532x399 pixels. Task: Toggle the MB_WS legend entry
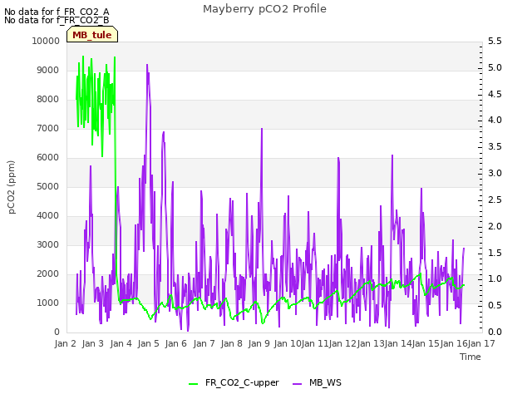click(317, 383)
